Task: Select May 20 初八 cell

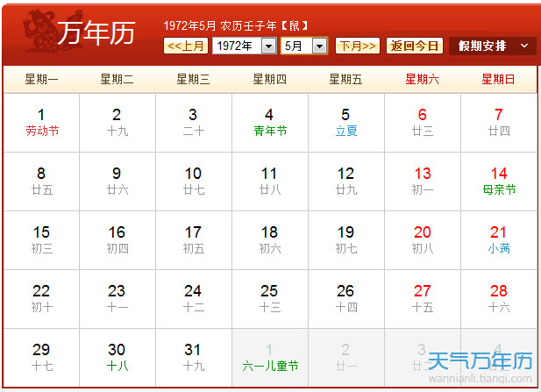Action: (423, 240)
